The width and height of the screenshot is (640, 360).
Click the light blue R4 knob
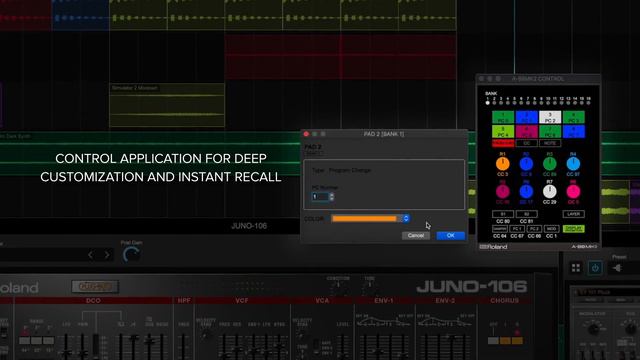click(573, 164)
